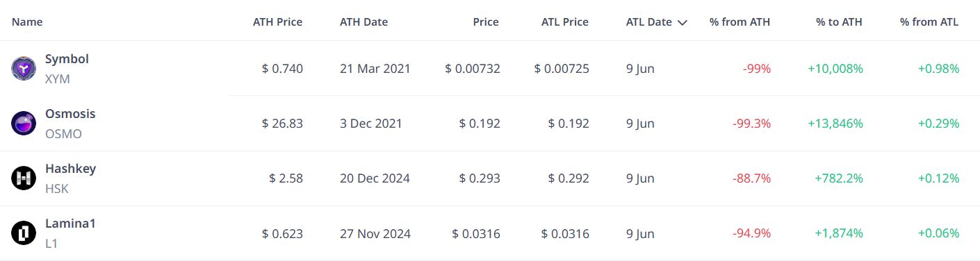
Task: Sort by % from ATL header
Action: 929,22
